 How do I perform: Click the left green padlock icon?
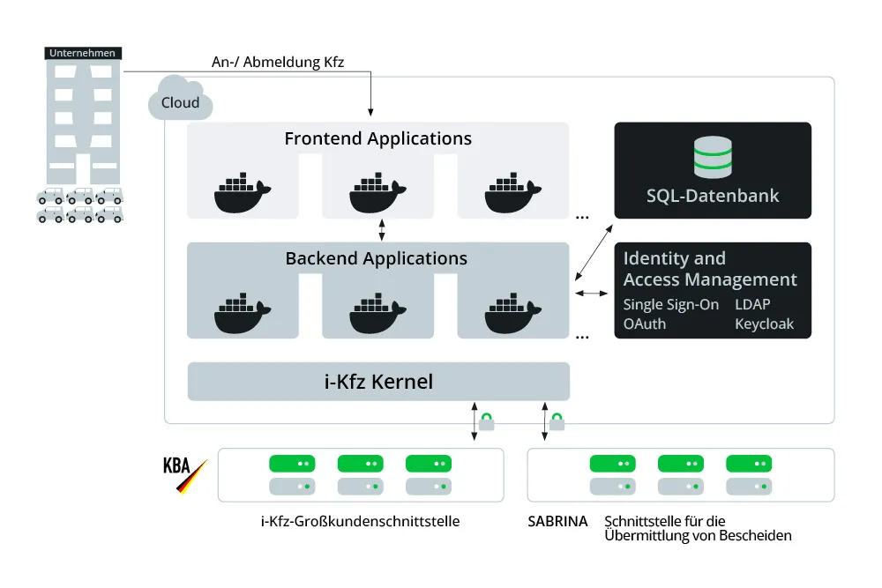486,421
